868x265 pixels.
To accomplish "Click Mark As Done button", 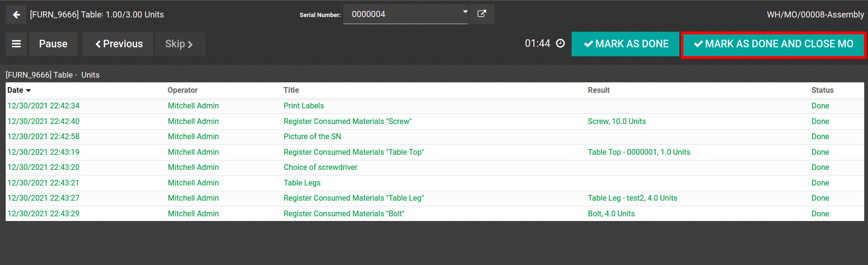I will [625, 44].
